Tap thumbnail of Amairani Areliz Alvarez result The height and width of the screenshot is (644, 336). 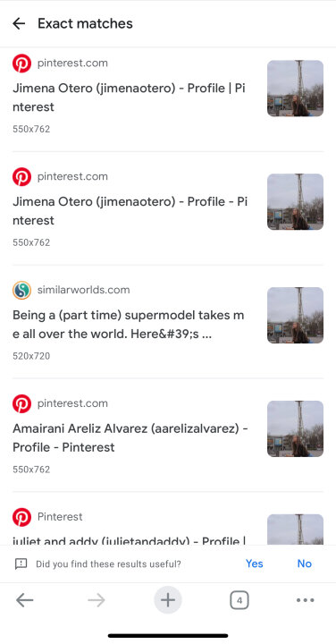[296, 428]
